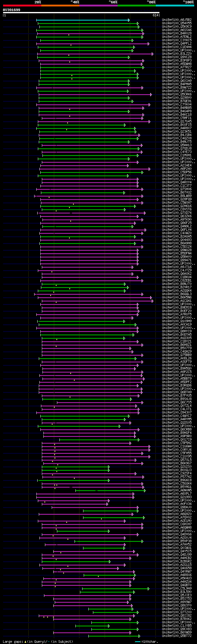Click hit label UniRef100_Q7XD74
This screenshot has height=644, width=197.
177,213
